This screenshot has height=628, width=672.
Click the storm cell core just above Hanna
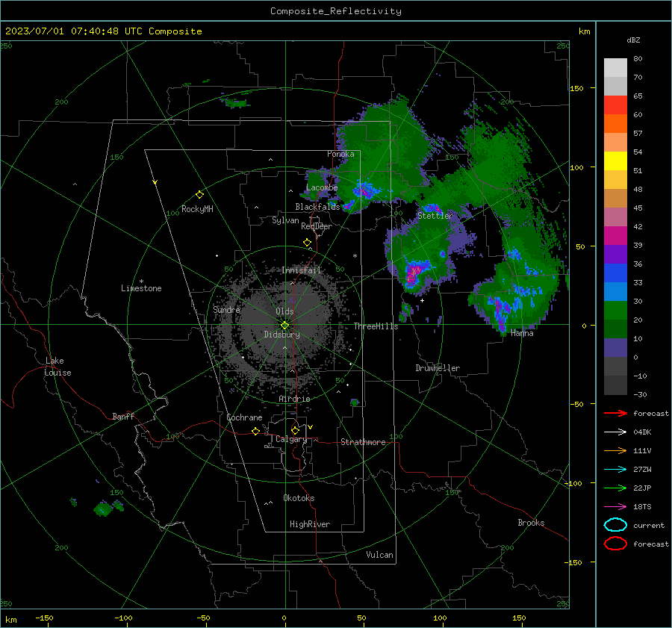[x=500, y=312]
